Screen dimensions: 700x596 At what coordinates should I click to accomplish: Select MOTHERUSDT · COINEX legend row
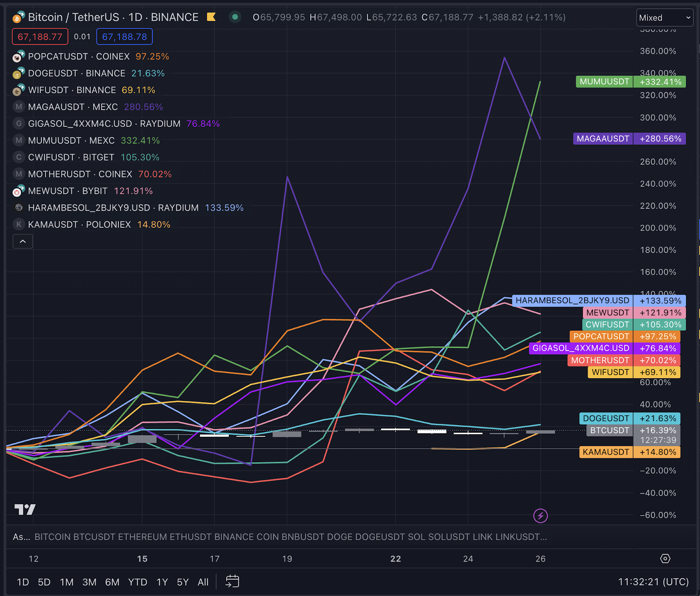[x=92, y=174]
